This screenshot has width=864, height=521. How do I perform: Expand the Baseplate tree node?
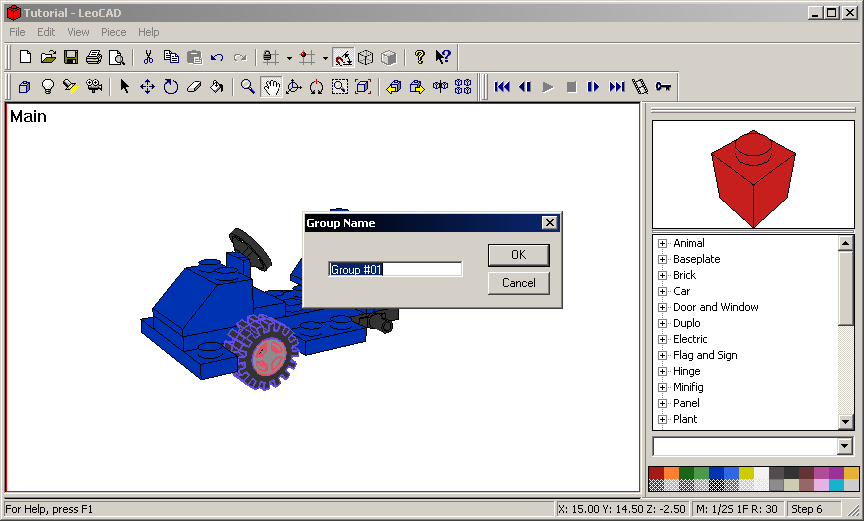pos(662,259)
